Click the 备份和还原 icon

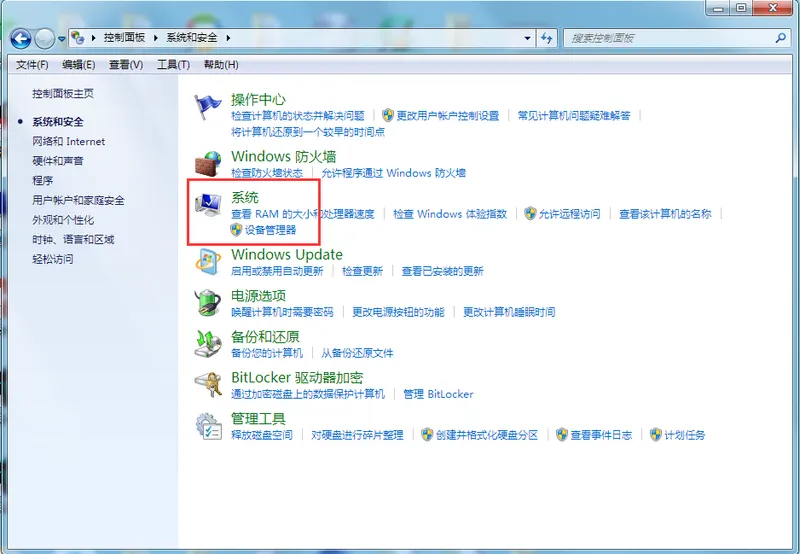[x=208, y=344]
